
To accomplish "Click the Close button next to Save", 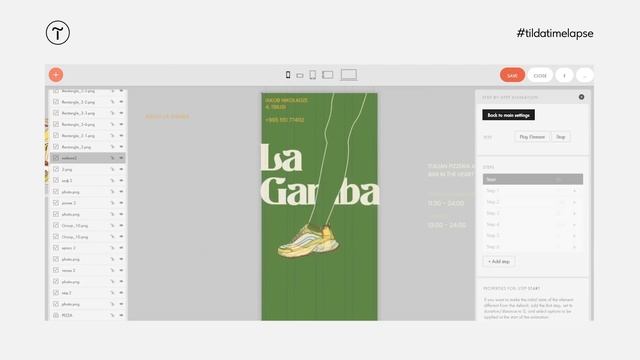I will coord(540,76).
